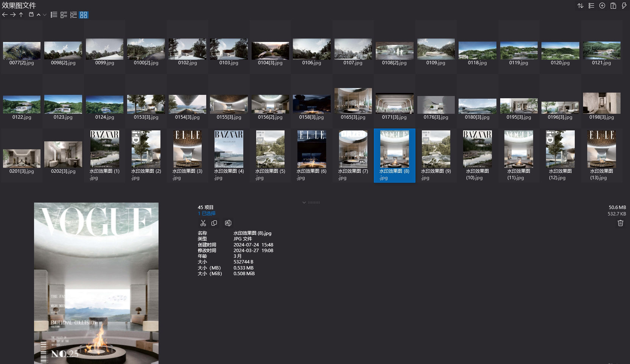The image size is (630, 364).
Task: Switch to the tiles view mode
Action: (x=64, y=15)
